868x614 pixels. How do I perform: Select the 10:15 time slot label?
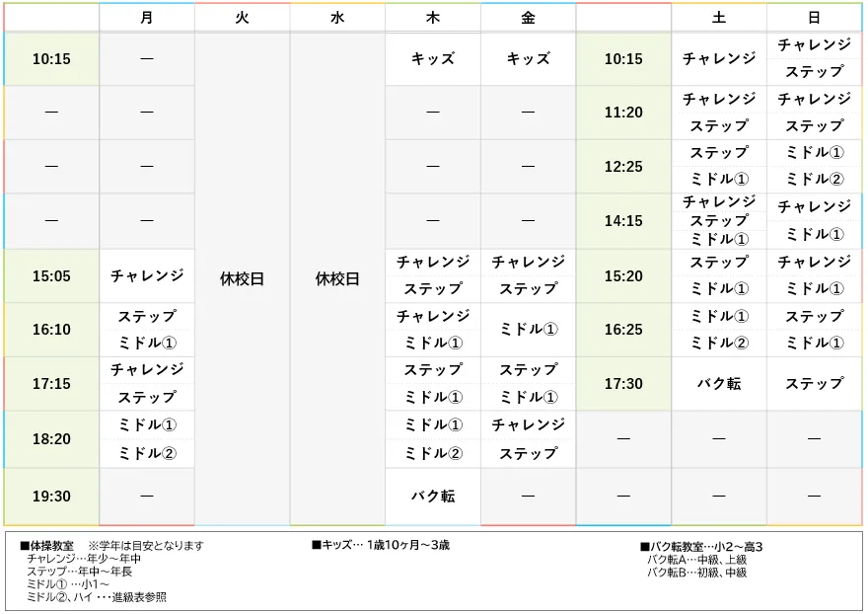[x=51, y=59]
